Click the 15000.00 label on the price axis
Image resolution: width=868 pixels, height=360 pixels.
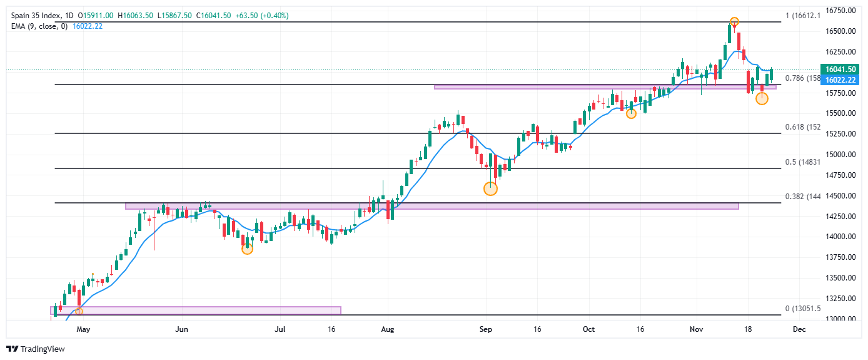(x=840, y=155)
